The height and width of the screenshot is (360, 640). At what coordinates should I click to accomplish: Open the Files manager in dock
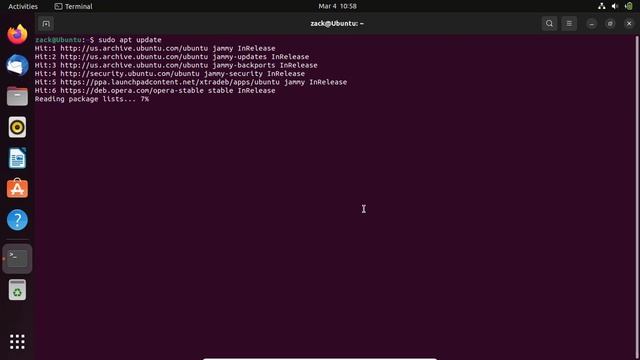point(17,96)
